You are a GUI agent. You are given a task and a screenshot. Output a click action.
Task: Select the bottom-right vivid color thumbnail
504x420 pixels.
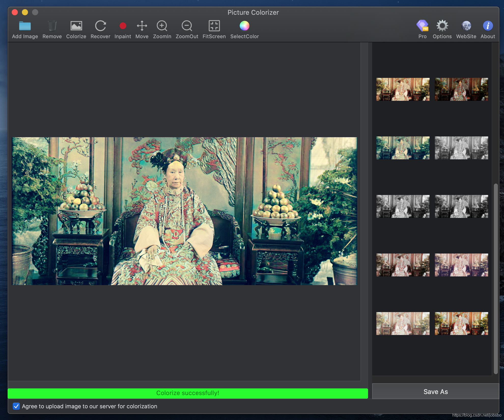tap(461, 324)
